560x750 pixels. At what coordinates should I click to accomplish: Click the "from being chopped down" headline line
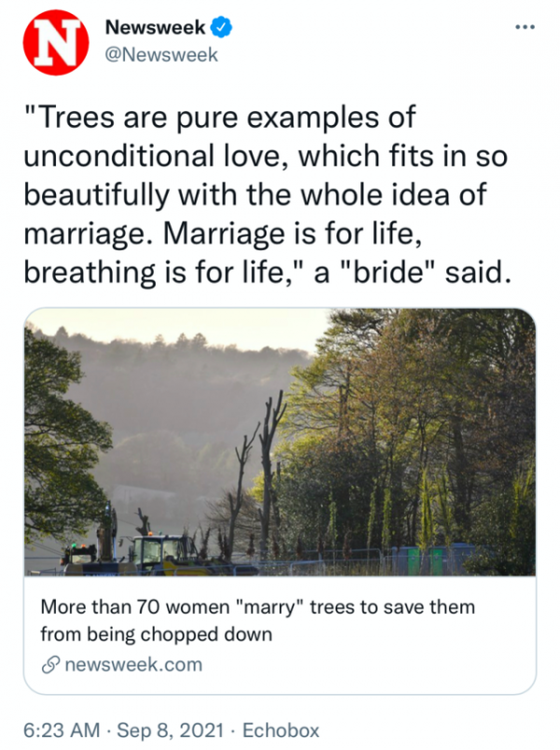click(156, 634)
